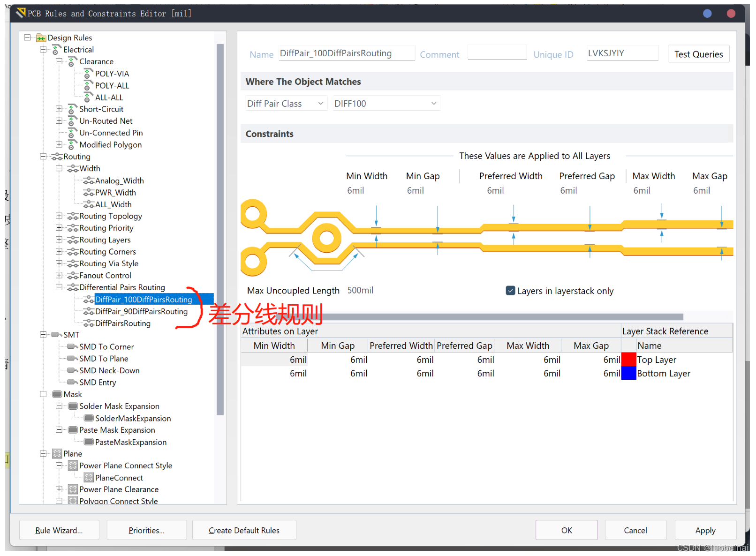Select DiffPair_90DiffPairsRouting rule
Screen dimensions: 756x556
[141, 311]
